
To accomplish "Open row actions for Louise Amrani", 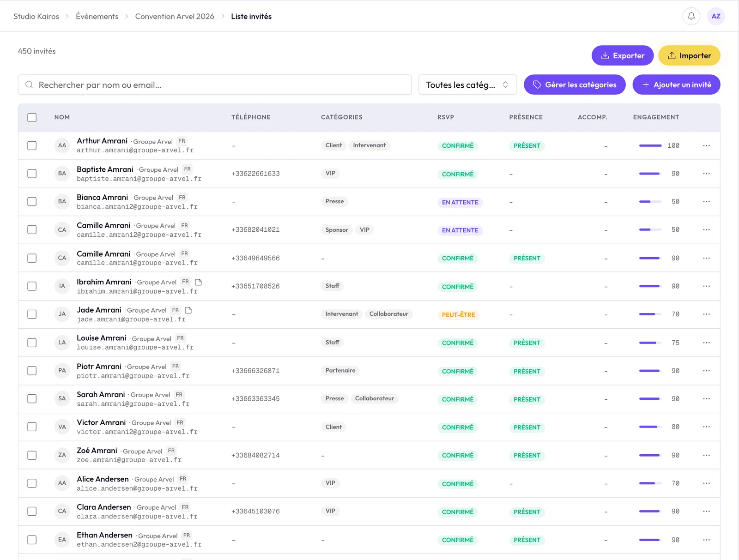I will pos(706,343).
